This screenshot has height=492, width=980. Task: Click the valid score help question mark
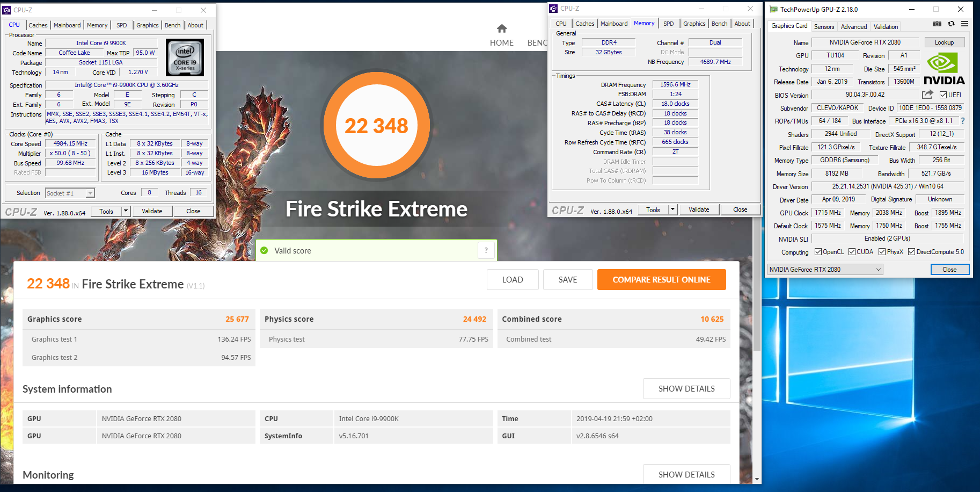tap(486, 250)
